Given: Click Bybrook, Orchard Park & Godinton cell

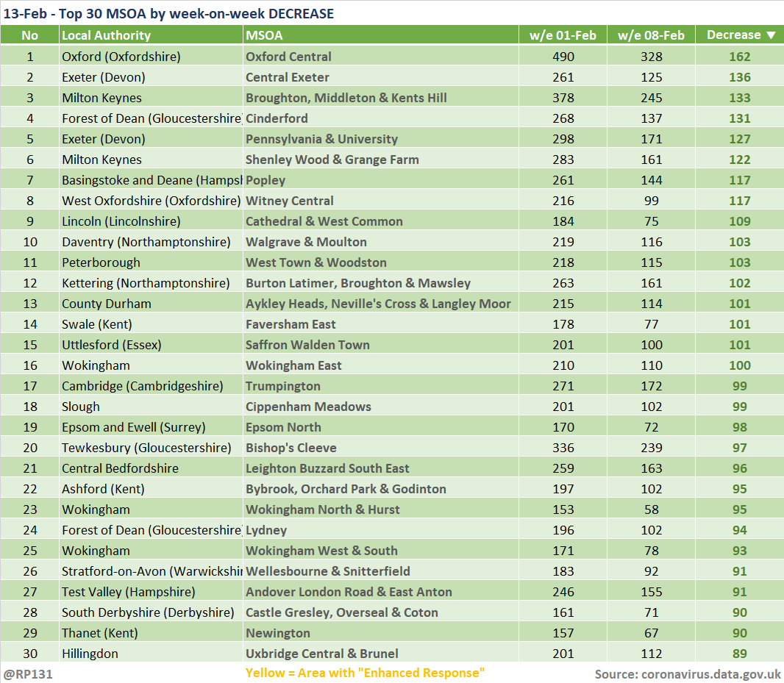Looking at the screenshot, I should pyautogui.click(x=380, y=488).
